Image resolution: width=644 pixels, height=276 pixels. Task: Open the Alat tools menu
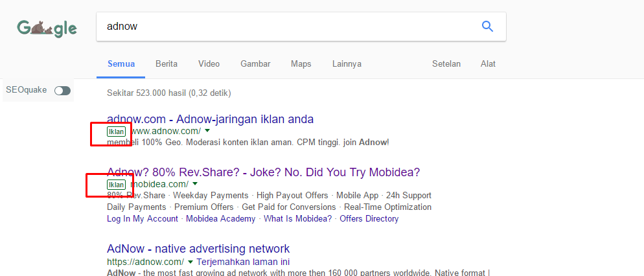488,64
